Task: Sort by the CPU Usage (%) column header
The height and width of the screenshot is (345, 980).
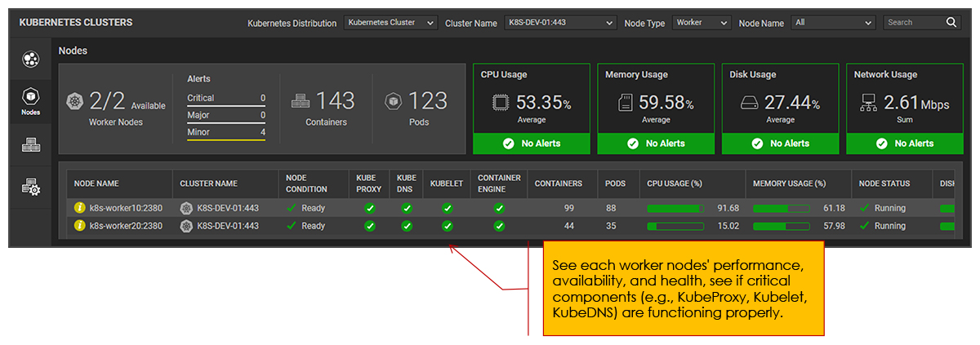Action: click(x=675, y=184)
